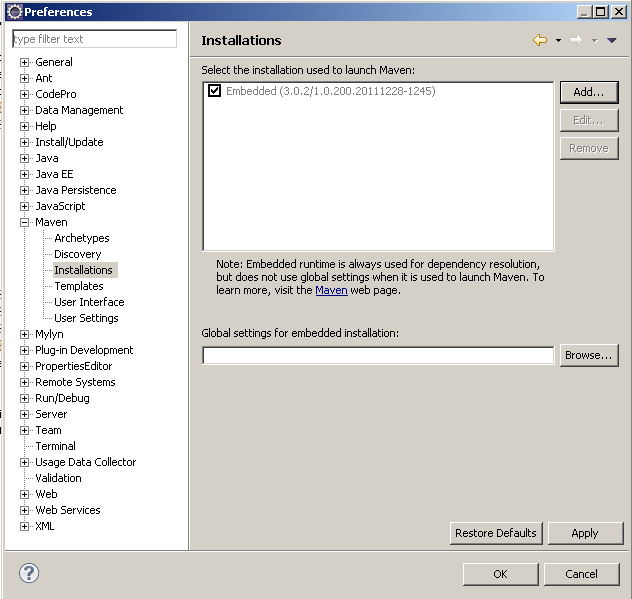Expand the Data Management tree node

(x=25, y=110)
